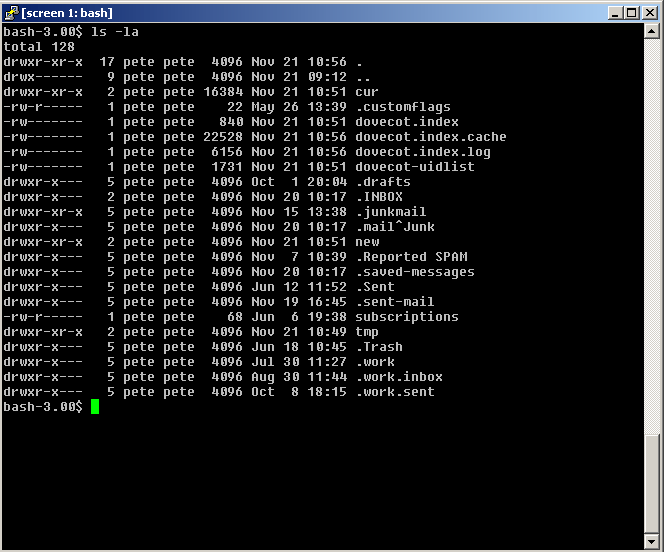
Task: Click the timestamp "16:45"
Action: [327, 302]
